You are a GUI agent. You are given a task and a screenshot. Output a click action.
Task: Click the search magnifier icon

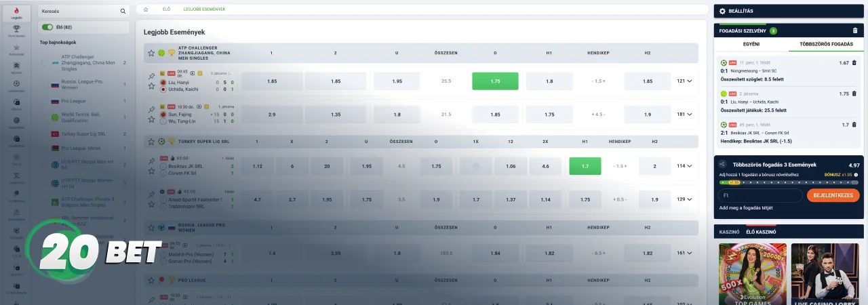[123, 12]
